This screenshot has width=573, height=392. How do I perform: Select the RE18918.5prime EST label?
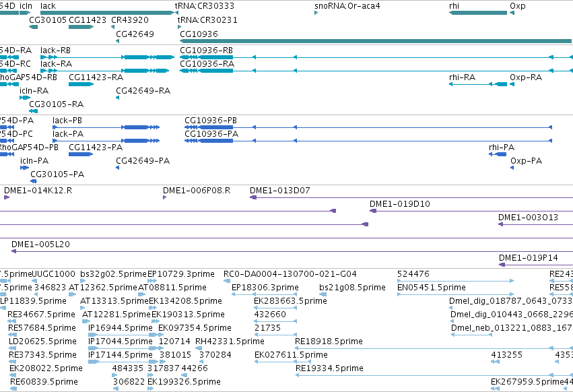coord(329,341)
